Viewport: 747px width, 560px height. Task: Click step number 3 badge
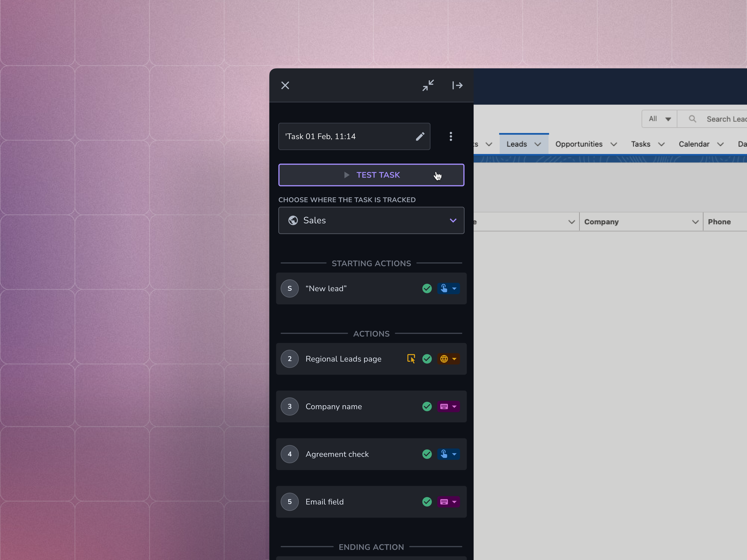pos(289,406)
